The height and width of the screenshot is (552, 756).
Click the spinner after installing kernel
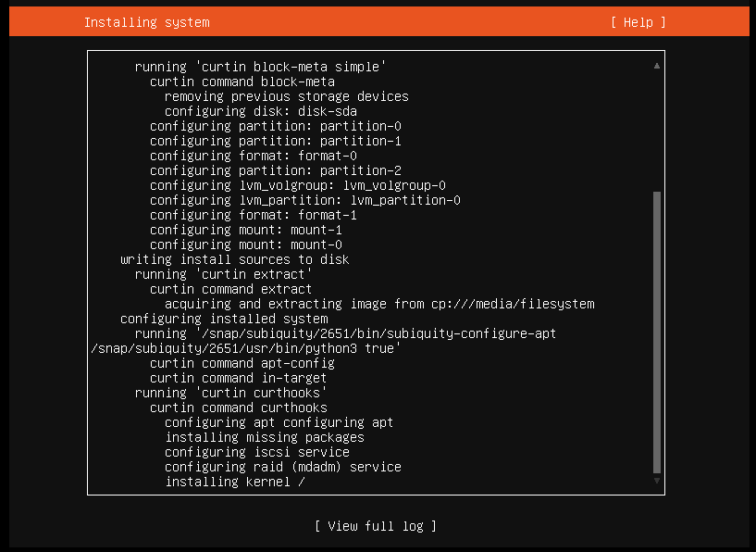pyautogui.click(x=302, y=482)
